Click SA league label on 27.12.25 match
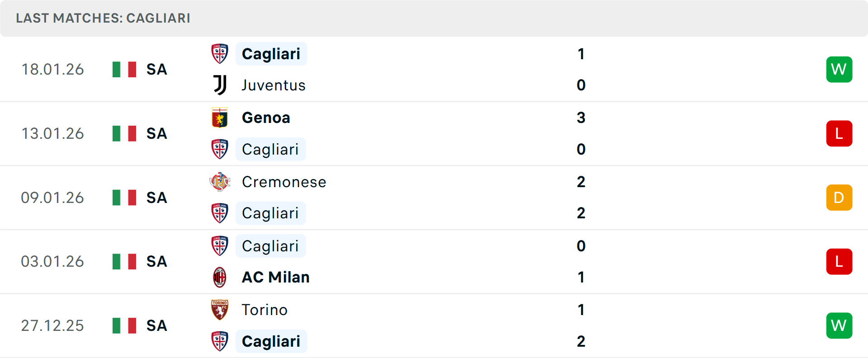 pyautogui.click(x=157, y=325)
